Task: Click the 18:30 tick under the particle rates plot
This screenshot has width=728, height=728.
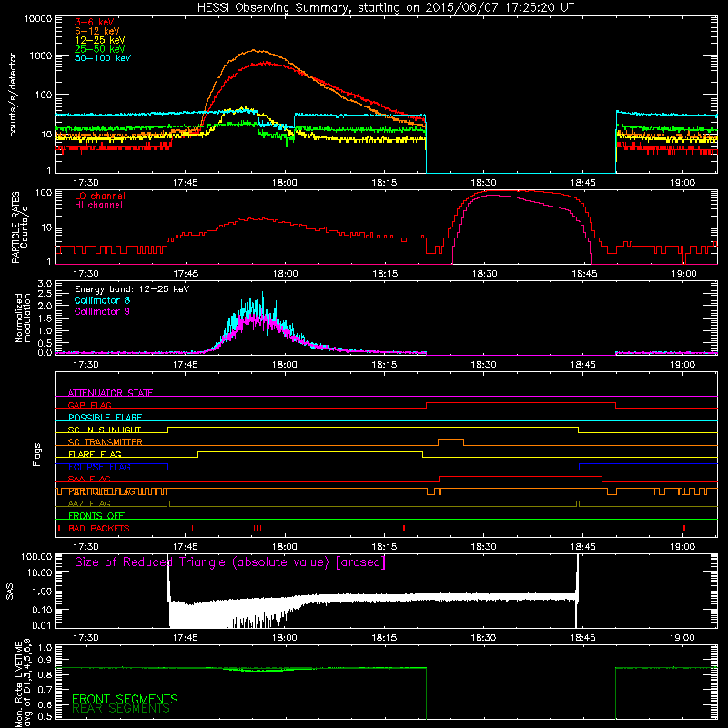Action: (484, 274)
